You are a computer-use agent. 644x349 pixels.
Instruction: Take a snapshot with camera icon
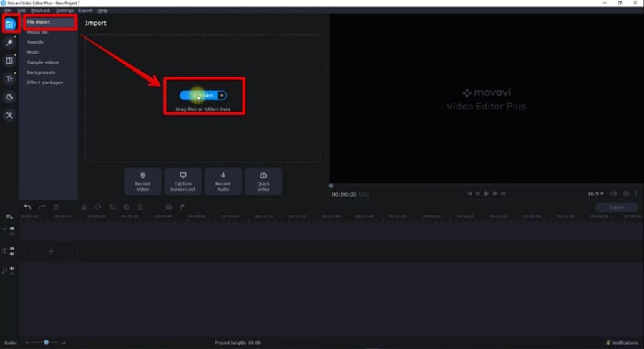coord(626,193)
